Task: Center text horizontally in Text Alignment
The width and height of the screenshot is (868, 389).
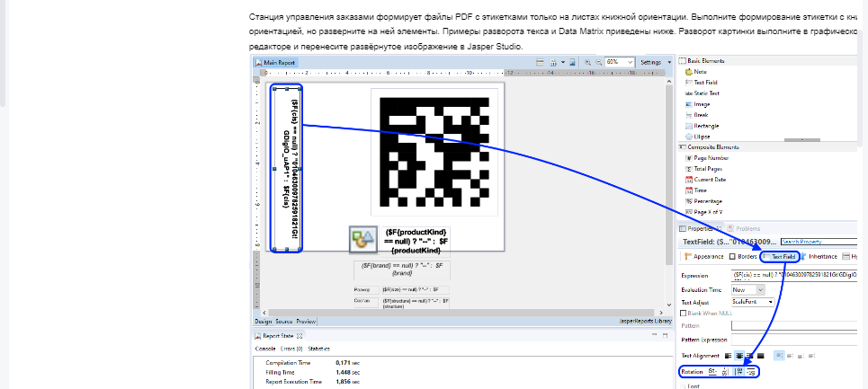Action: (x=738, y=356)
